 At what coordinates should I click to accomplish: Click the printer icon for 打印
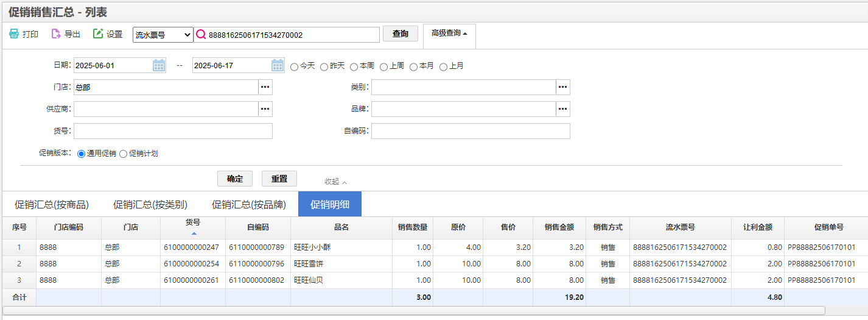coord(14,34)
